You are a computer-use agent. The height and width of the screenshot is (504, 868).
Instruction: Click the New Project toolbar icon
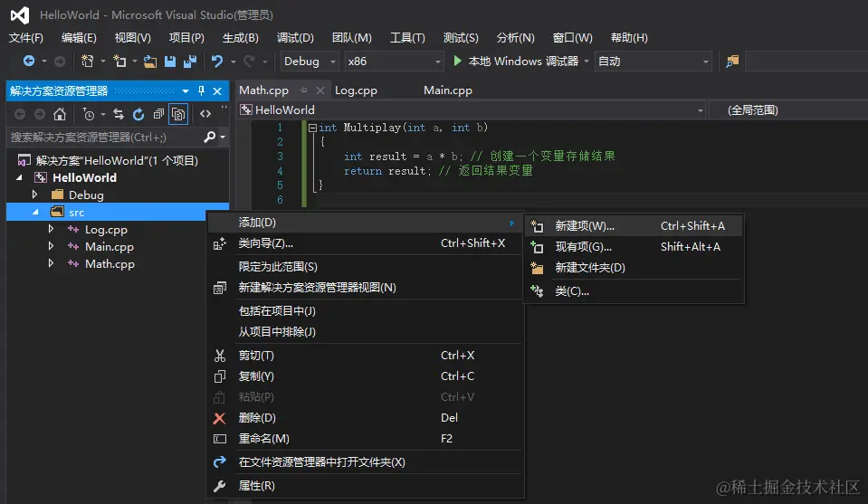[87, 61]
